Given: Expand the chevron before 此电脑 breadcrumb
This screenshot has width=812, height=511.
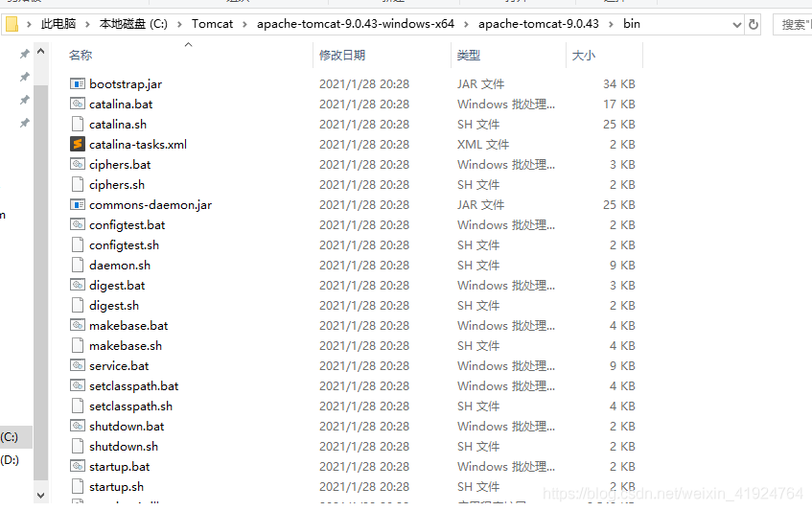Looking at the screenshot, I should (29, 24).
